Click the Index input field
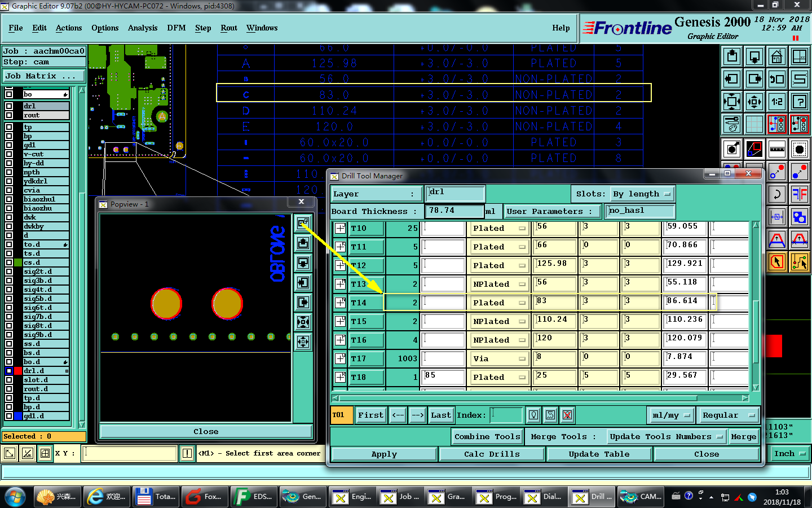 pos(506,415)
